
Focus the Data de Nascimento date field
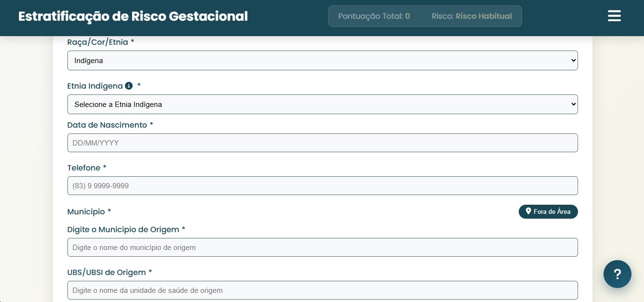[322, 143]
